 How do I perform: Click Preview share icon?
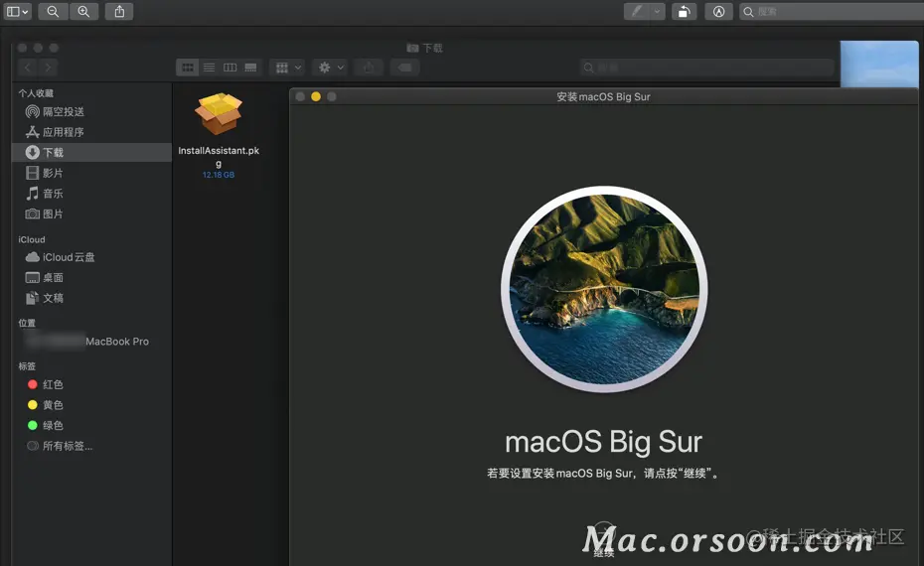click(119, 11)
